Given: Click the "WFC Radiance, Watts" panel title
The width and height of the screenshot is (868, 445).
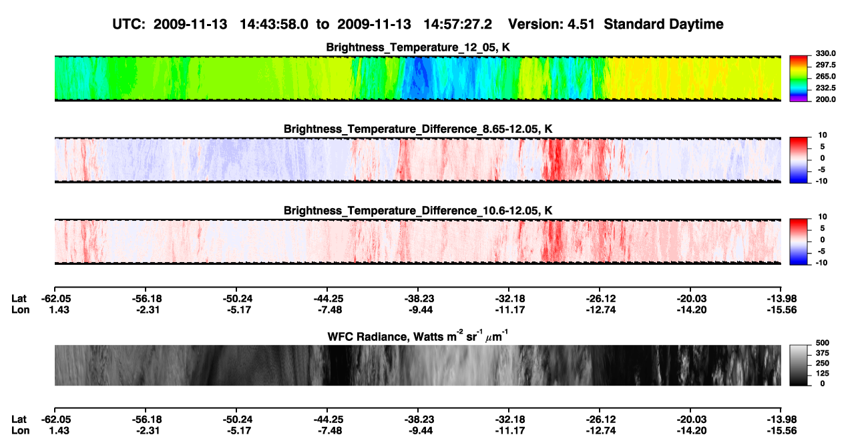Looking at the screenshot, I should pos(418,335).
